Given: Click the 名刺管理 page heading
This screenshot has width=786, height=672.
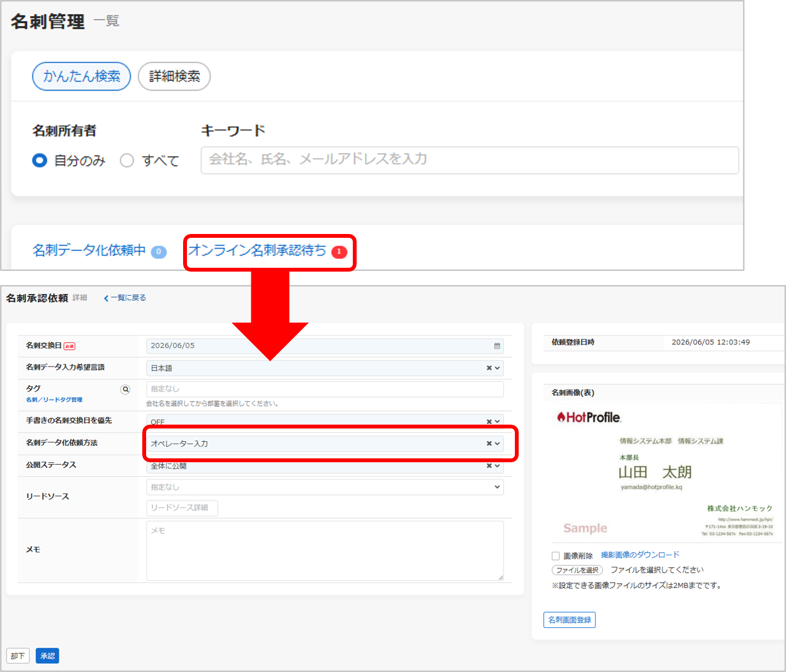Looking at the screenshot, I should 48,22.
